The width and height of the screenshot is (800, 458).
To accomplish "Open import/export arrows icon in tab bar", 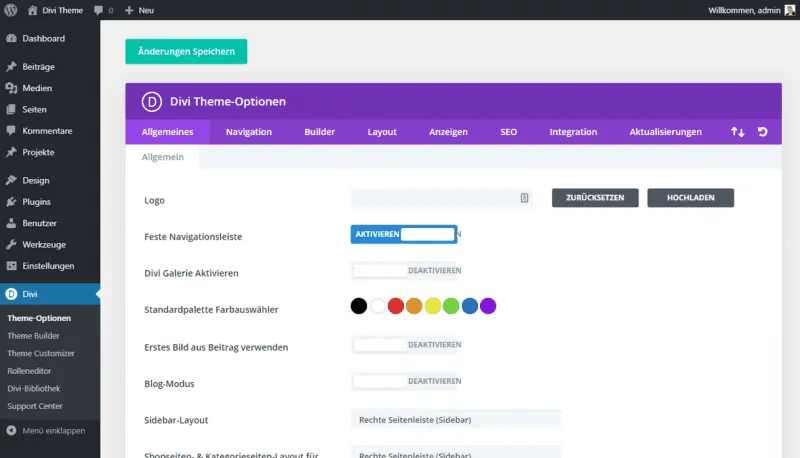I will (x=737, y=132).
